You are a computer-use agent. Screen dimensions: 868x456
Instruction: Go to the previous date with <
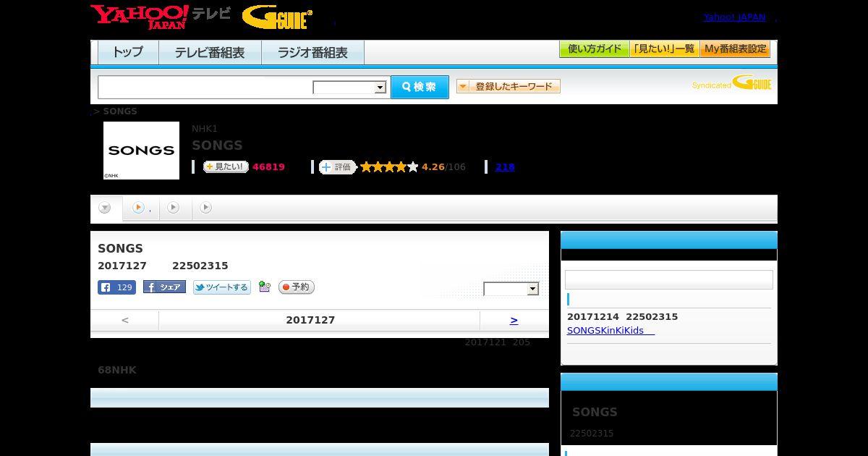(124, 320)
